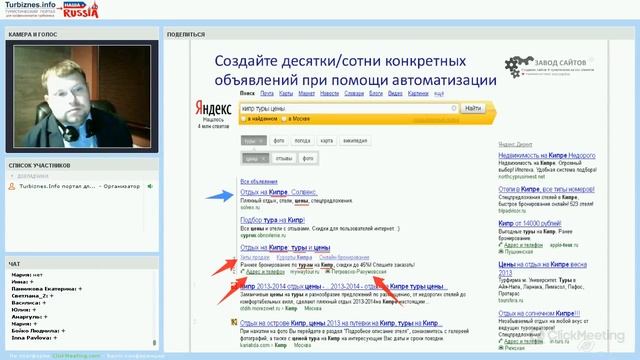Tick the в Москве checkbox
Screen dimensions: 640x360
(284, 119)
